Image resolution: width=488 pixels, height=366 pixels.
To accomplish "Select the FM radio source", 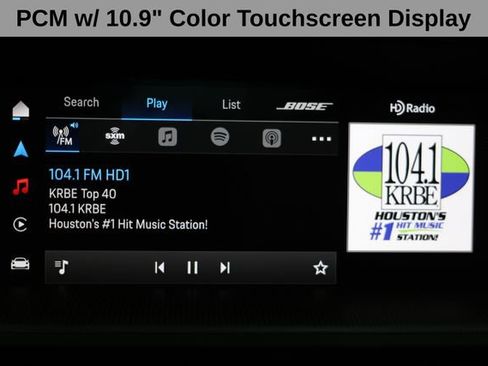I will (x=63, y=135).
